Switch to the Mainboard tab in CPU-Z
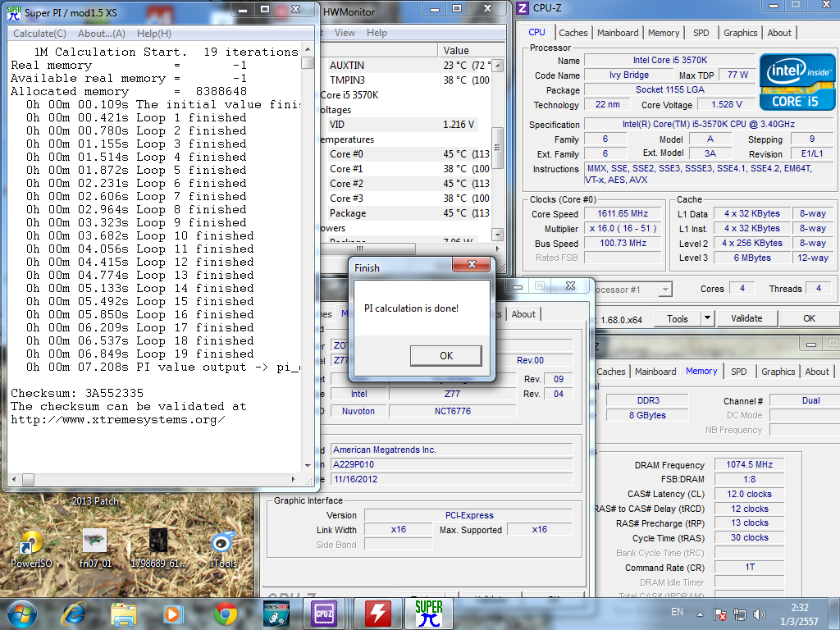 click(618, 33)
